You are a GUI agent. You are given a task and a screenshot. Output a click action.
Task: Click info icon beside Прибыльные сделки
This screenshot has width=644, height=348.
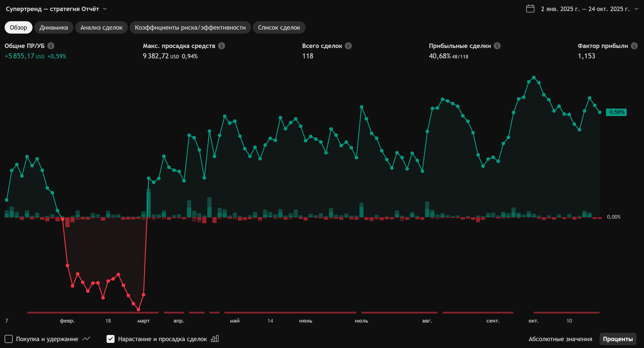(497, 46)
